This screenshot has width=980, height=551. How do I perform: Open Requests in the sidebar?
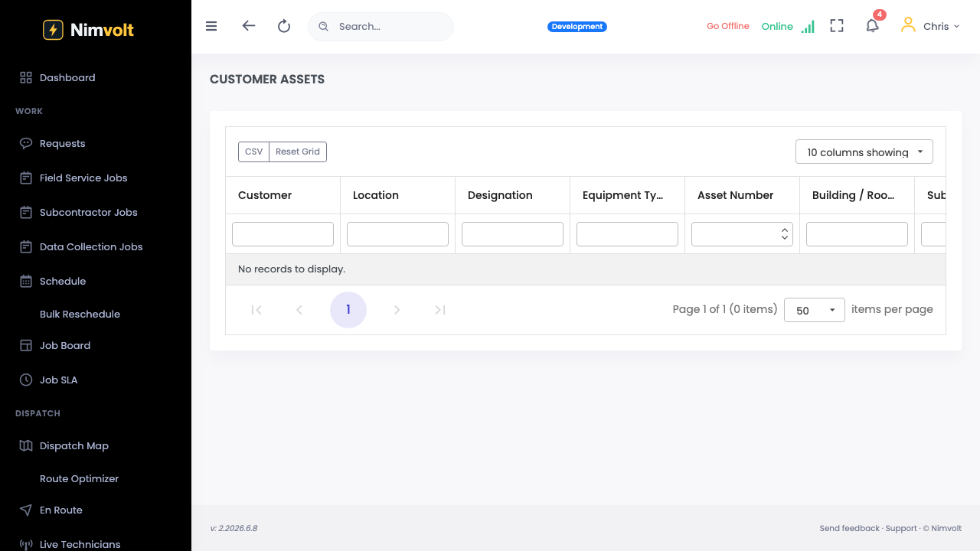62,143
